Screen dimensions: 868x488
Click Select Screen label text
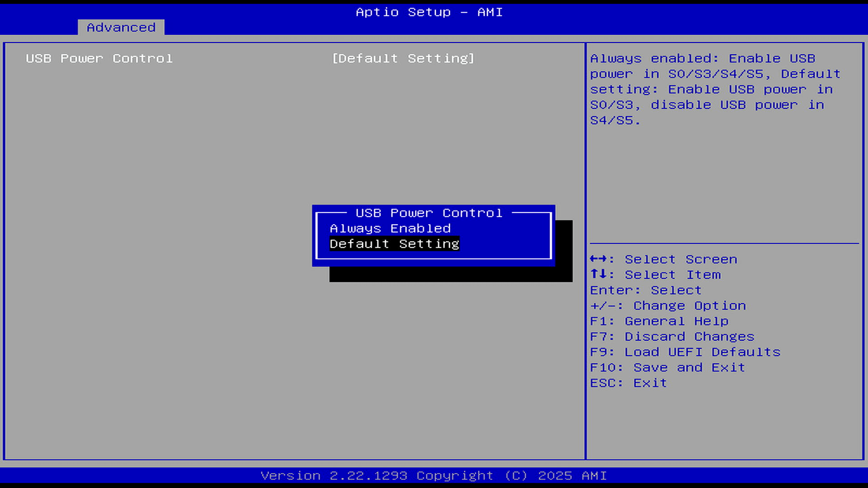coord(681,259)
